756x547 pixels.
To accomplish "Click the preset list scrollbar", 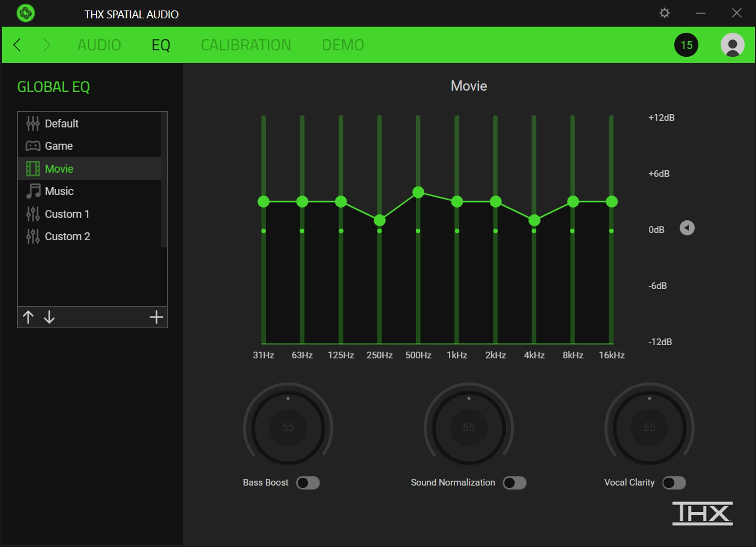I will click(x=164, y=180).
